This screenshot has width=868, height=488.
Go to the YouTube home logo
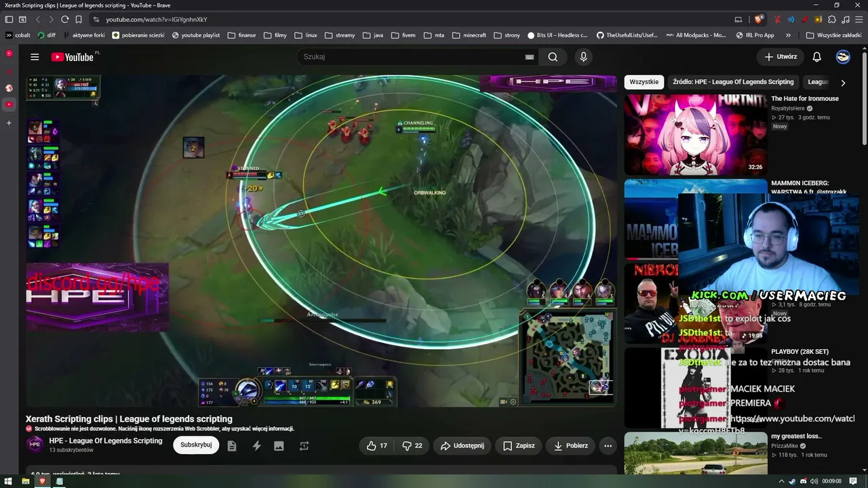(x=72, y=57)
